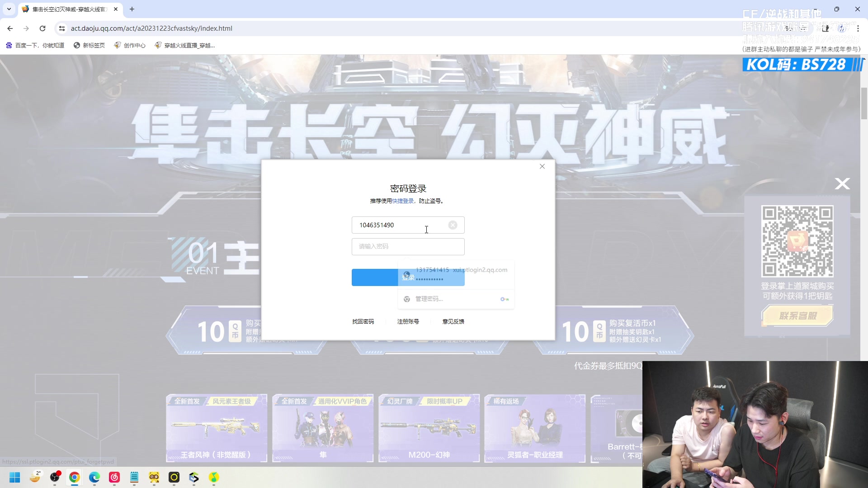This screenshot has width=868, height=488.
Task: Open the black-yellow ring taskbar app
Action: (174, 478)
